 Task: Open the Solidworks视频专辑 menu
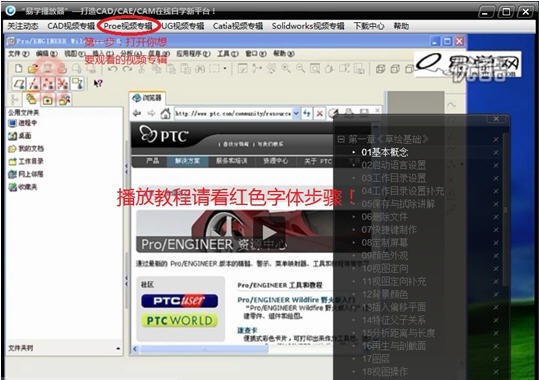tap(308, 26)
